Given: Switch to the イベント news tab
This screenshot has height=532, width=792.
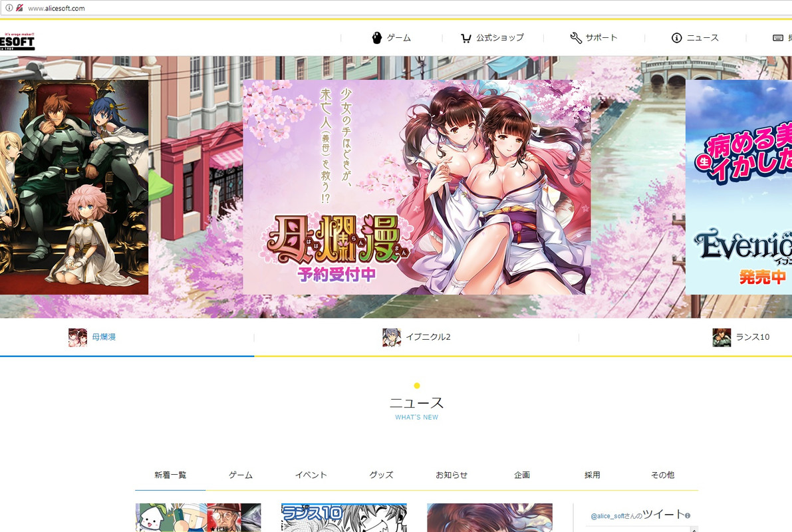Looking at the screenshot, I should point(311,475).
